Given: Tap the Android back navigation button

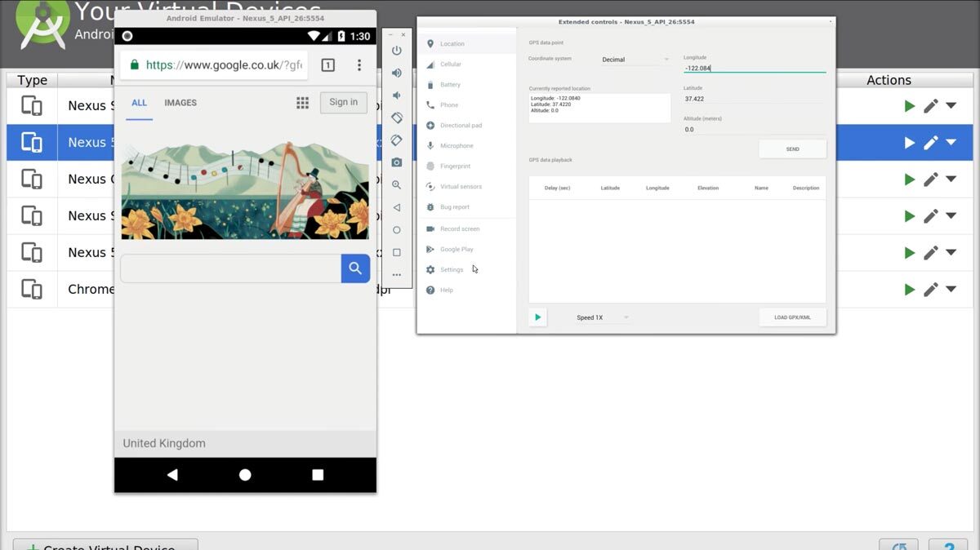Looking at the screenshot, I should click(x=172, y=475).
